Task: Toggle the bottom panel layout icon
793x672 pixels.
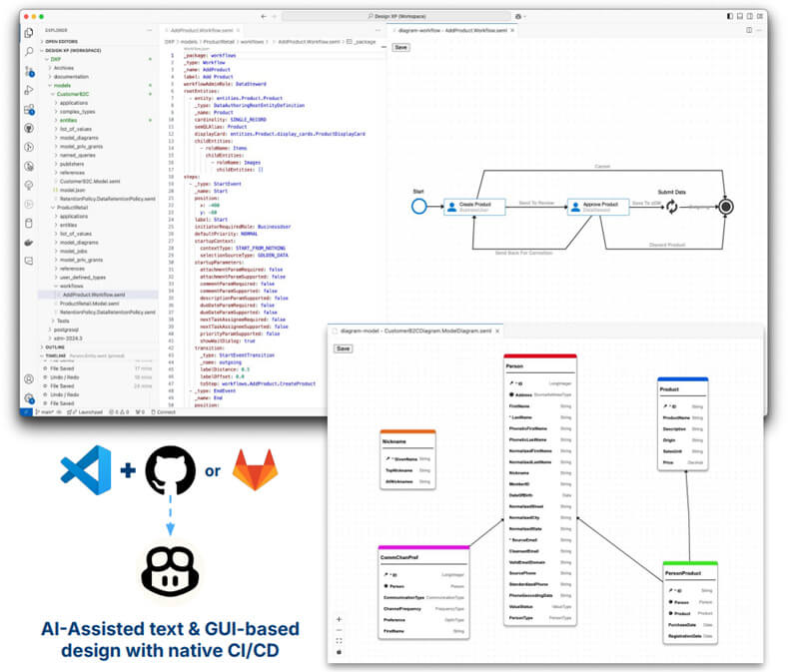Action: click(x=740, y=17)
